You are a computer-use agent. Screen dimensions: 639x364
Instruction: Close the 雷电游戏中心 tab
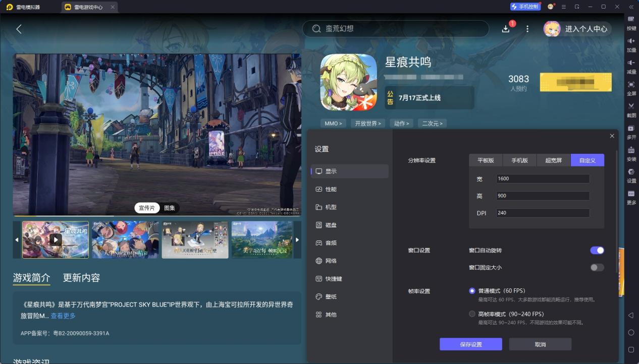pos(113,7)
